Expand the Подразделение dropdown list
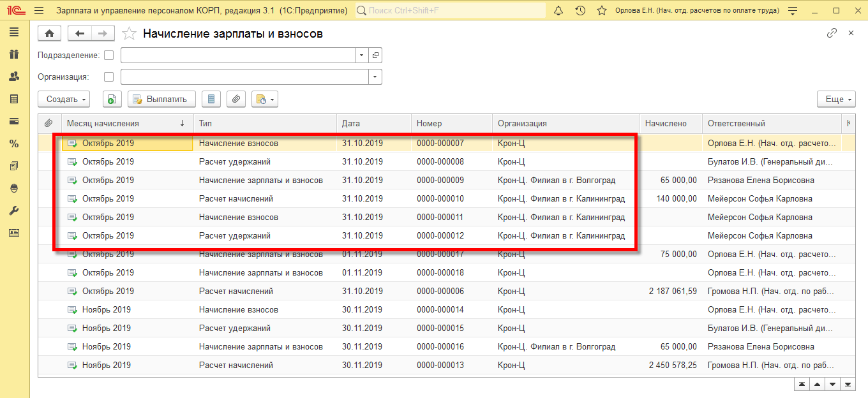868x398 pixels. pyautogui.click(x=362, y=55)
